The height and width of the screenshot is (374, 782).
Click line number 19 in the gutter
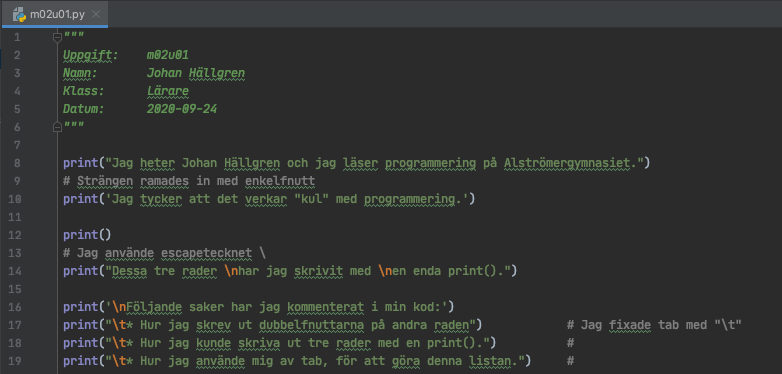pos(14,361)
